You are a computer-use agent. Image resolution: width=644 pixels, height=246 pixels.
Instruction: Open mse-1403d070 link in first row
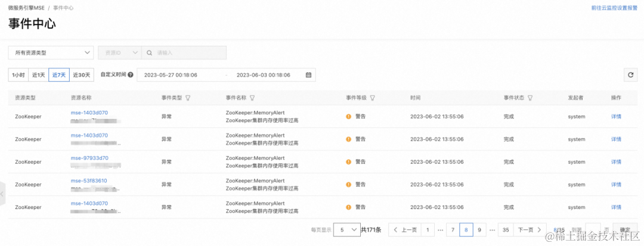89,113
